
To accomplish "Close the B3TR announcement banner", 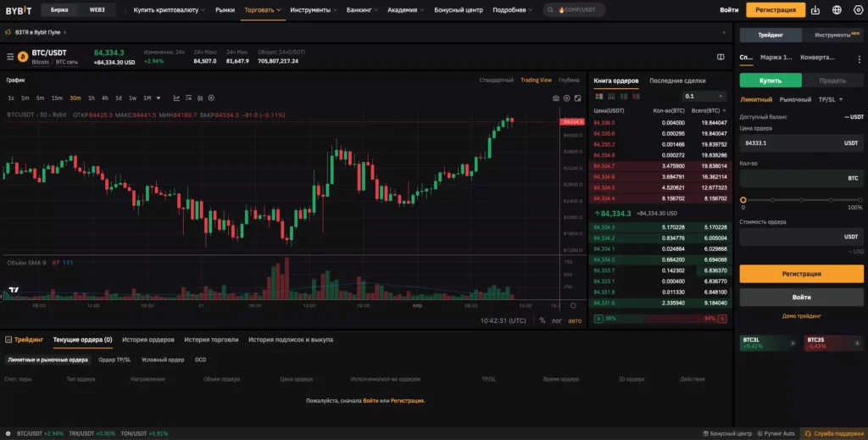I will pyautogui.click(x=724, y=33).
